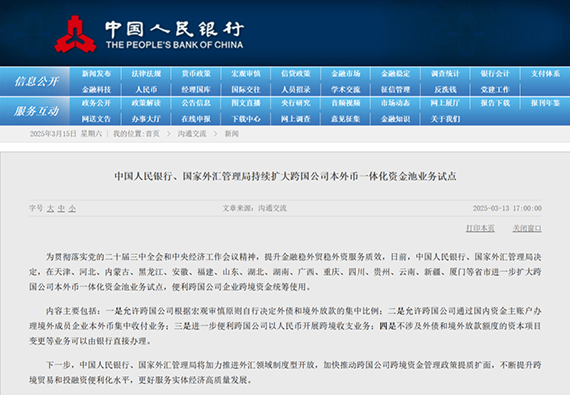The width and height of the screenshot is (570, 395).
Task: Click the 信息公开 category header
Action: (x=36, y=81)
